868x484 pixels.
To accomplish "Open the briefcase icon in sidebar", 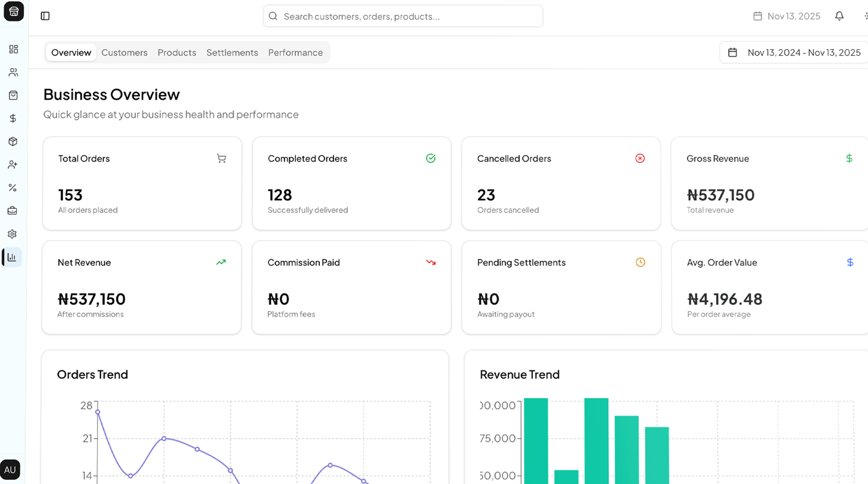I will click(12, 211).
